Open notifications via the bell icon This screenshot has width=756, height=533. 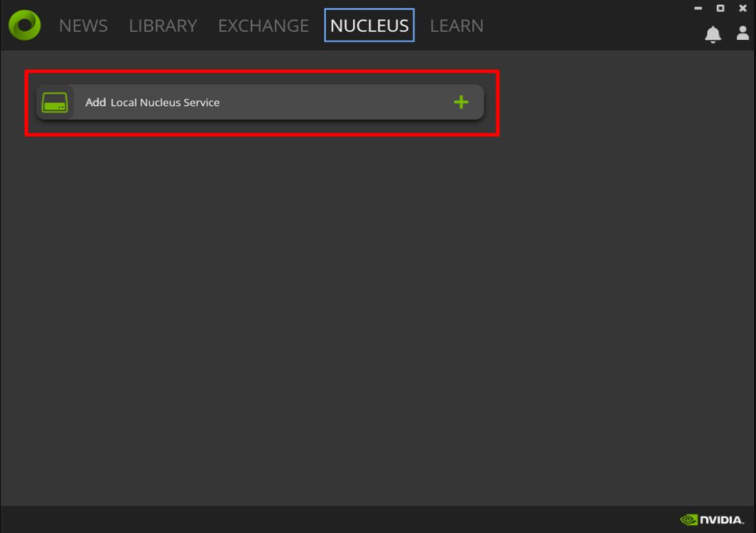(x=713, y=34)
